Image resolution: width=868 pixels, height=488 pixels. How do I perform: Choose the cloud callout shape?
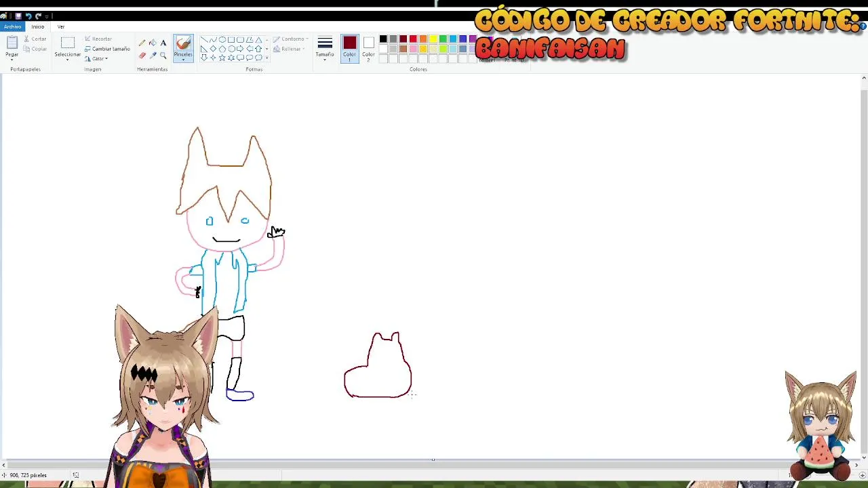click(x=258, y=58)
